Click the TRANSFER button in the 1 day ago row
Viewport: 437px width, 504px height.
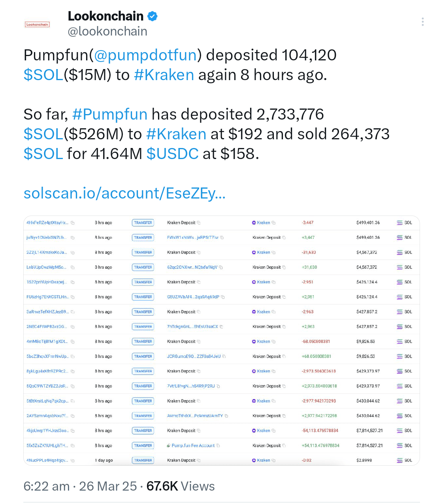click(143, 460)
